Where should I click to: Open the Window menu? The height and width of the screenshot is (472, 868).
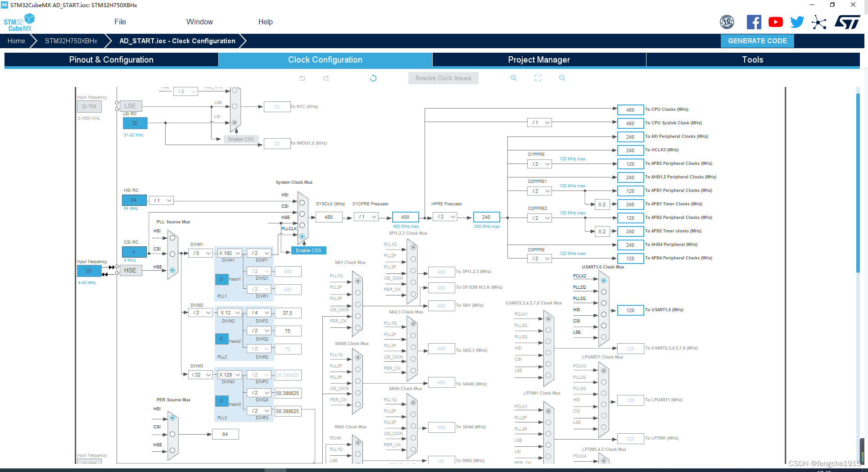tap(199, 22)
